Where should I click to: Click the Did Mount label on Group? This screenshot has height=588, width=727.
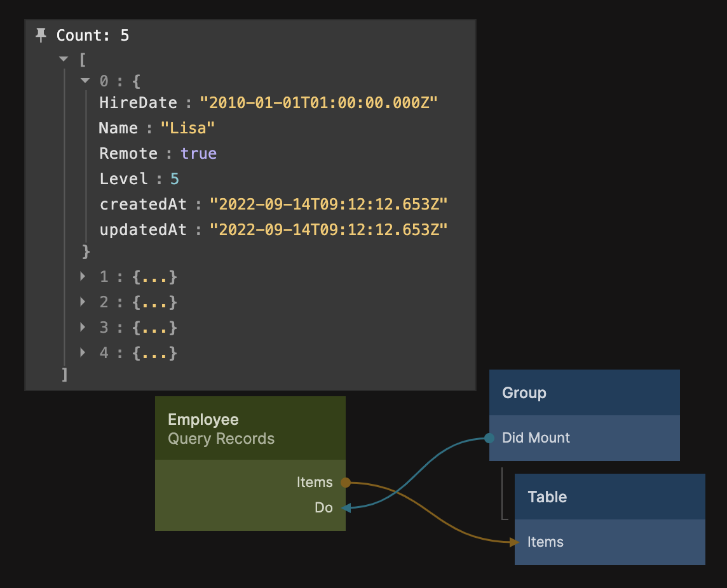coord(536,438)
